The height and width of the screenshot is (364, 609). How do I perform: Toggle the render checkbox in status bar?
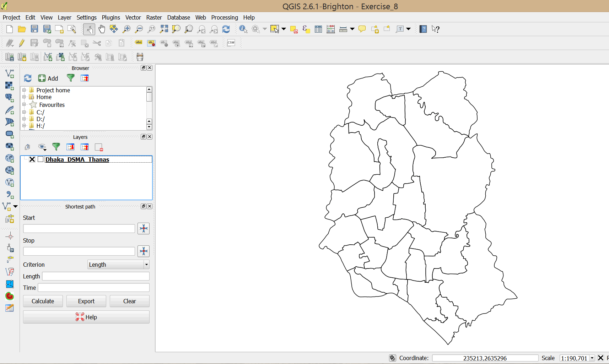pyautogui.click(x=600, y=358)
